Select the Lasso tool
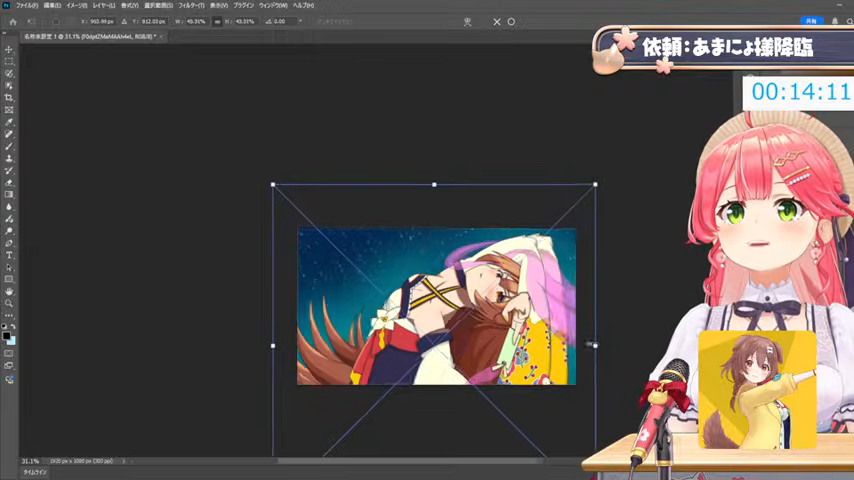The image size is (854, 480). (x=9, y=74)
